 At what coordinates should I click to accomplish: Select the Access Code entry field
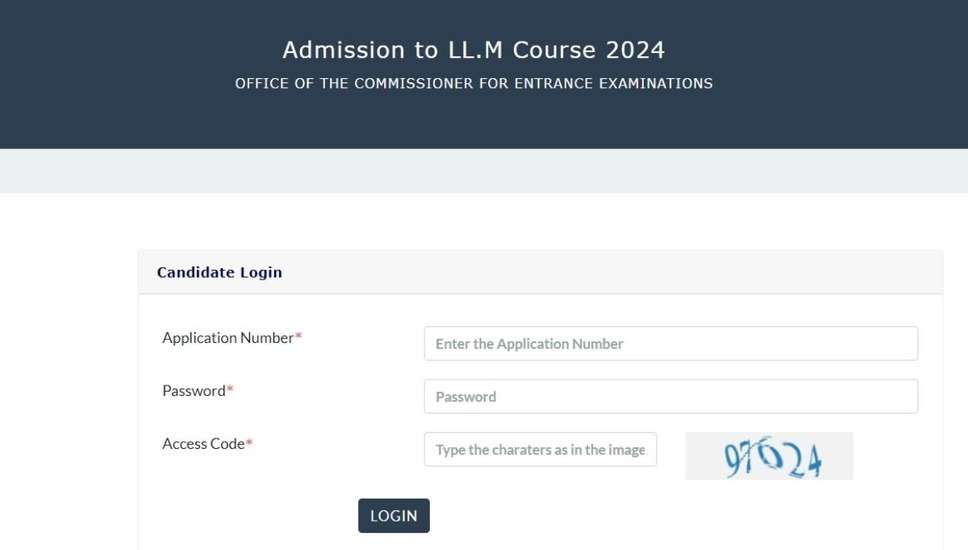(540, 449)
